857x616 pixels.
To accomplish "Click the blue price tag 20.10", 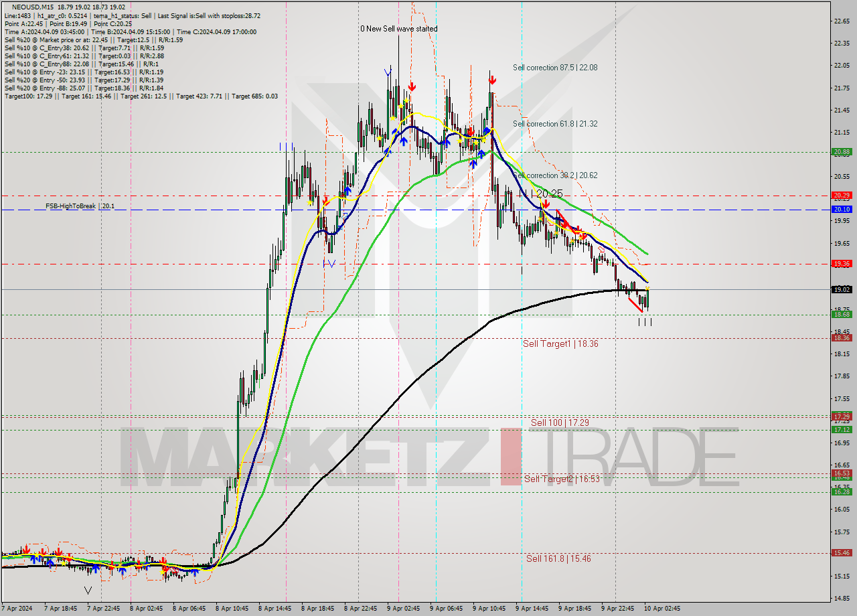I will coord(842,209).
